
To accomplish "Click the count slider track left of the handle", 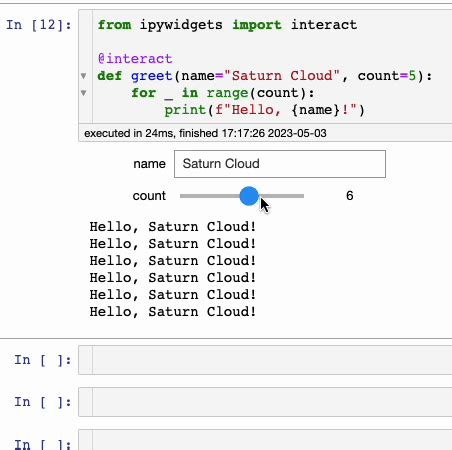I will pos(210,196).
